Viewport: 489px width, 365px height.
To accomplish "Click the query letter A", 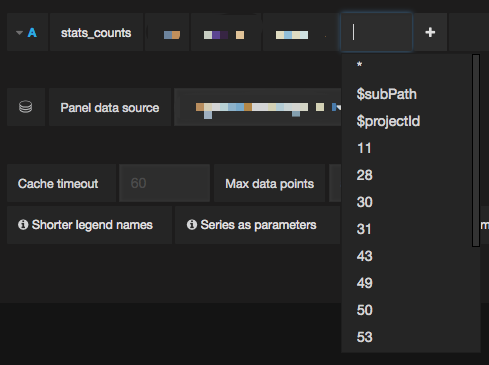I will pos(32,33).
